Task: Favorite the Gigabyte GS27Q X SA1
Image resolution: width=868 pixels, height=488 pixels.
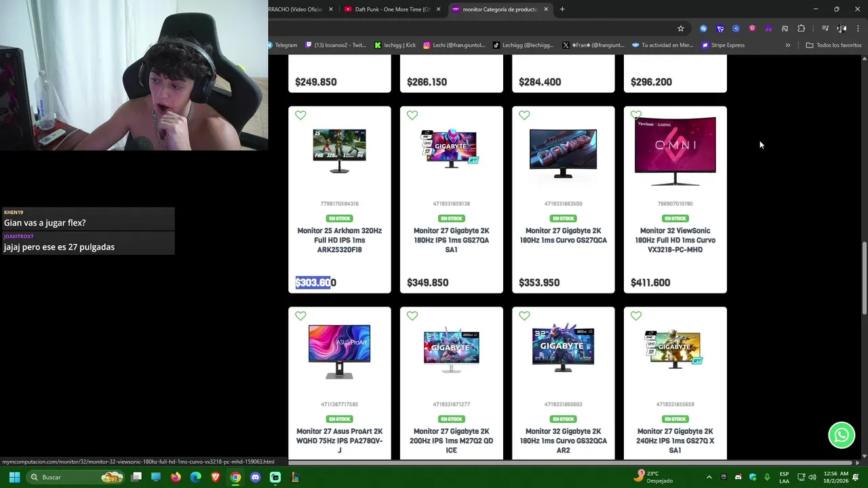Action: [x=636, y=316]
